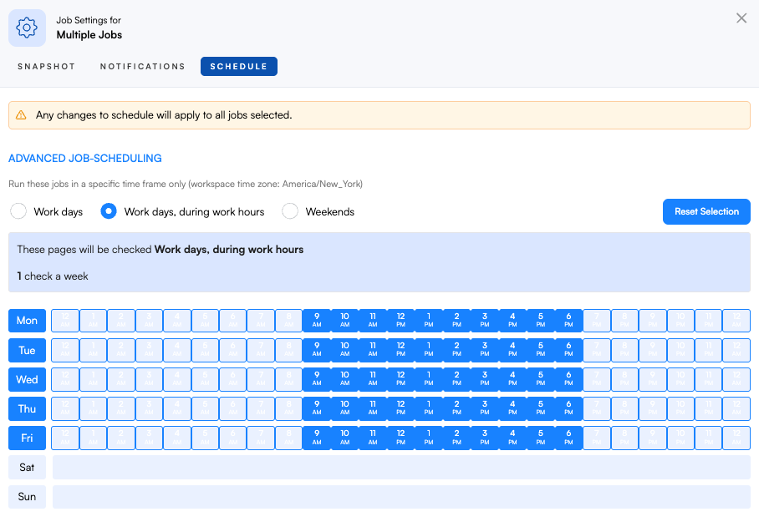759x532 pixels.
Task: Open the Notifications tab
Action: coord(143,67)
